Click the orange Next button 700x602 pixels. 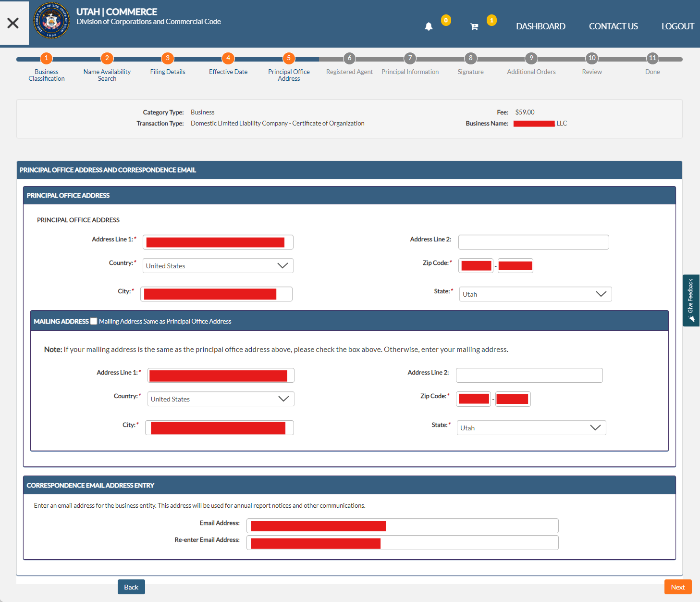pyautogui.click(x=678, y=587)
